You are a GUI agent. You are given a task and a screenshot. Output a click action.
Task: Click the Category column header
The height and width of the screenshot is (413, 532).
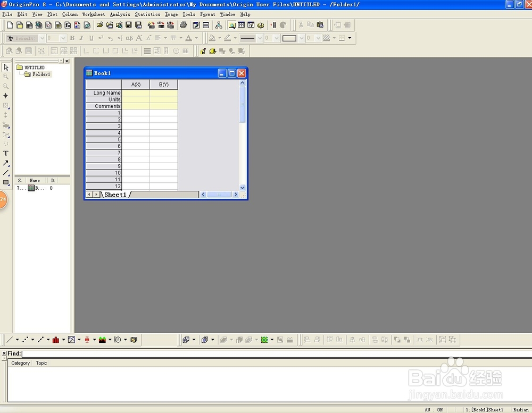[x=20, y=363]
